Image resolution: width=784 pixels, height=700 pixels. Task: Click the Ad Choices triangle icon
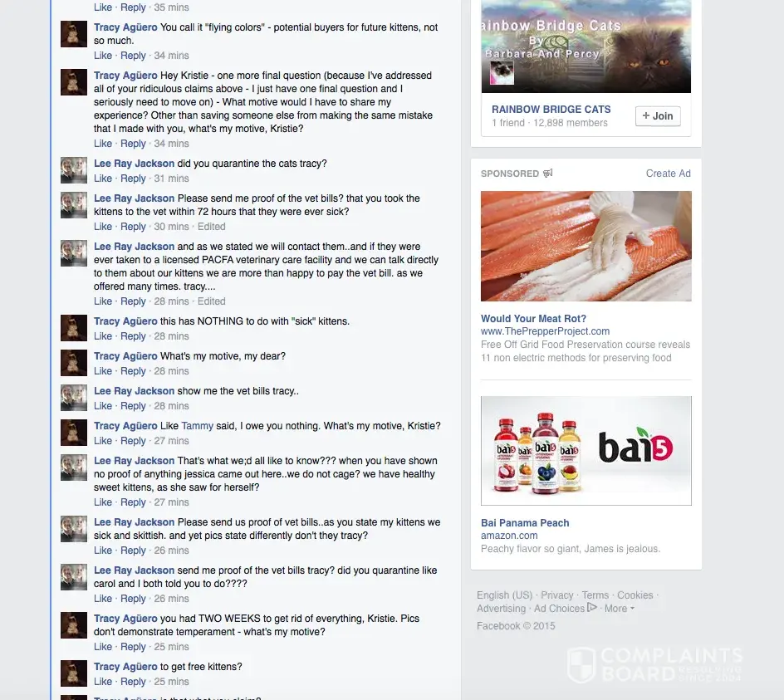[592, 608]
